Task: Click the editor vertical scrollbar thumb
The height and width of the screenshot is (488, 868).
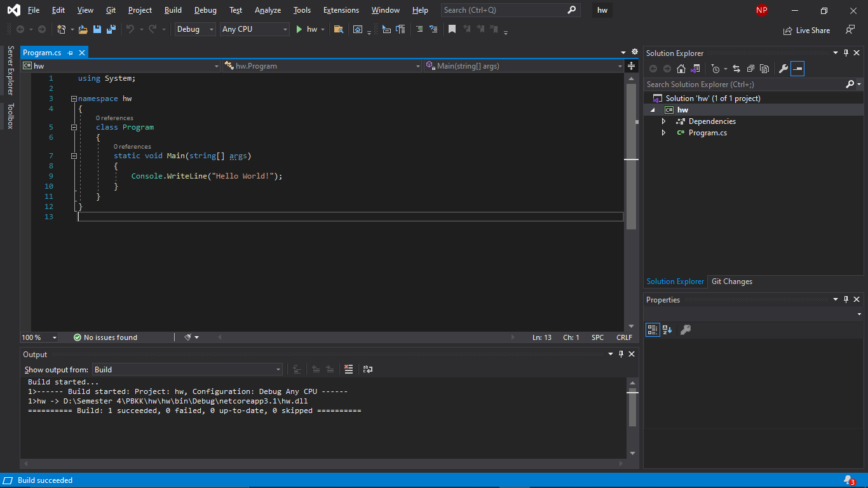Action: pyautogui.click(x=631, y=156)
